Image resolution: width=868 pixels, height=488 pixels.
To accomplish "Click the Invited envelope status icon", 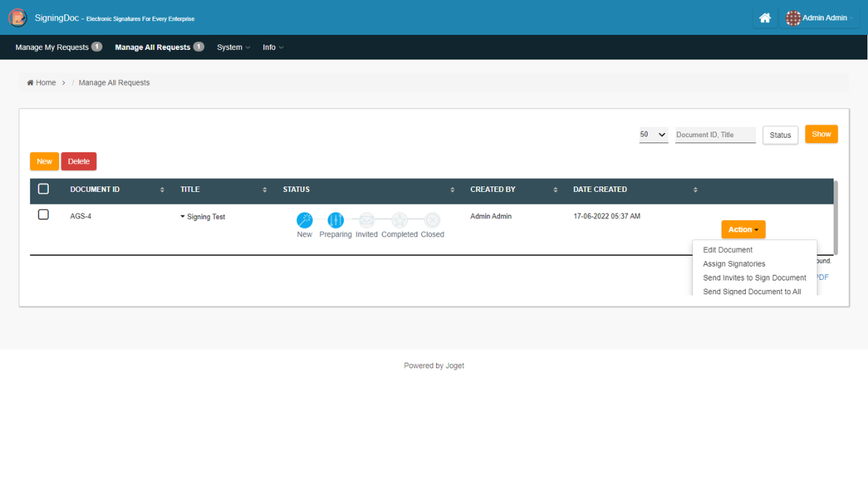I will (367, 220).
